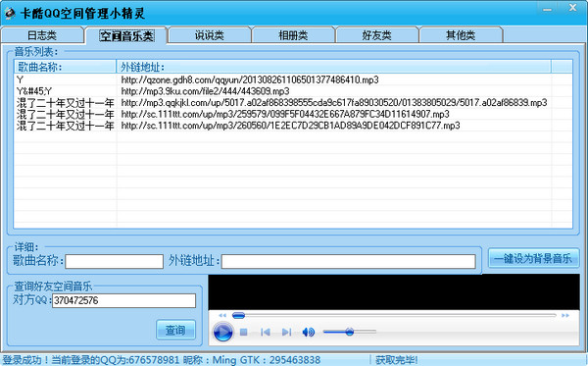
Task: Mute the player via speaker icon
Action: tap(309, 333)
